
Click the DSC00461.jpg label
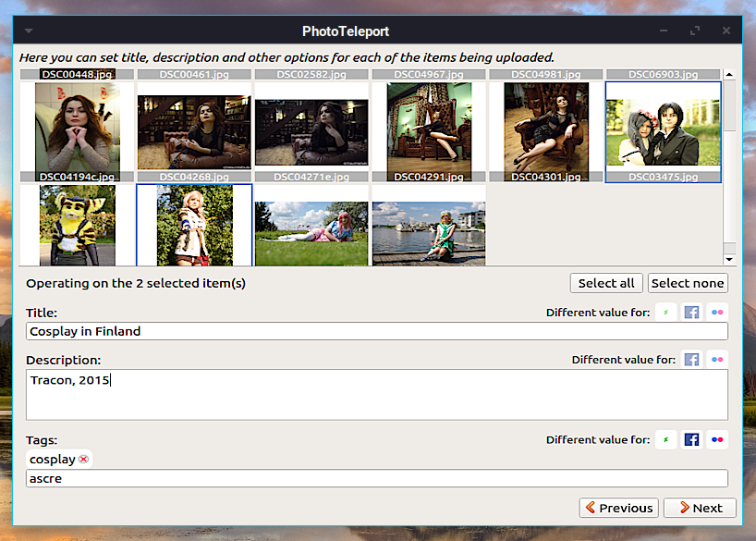click(x=194, y=74)
